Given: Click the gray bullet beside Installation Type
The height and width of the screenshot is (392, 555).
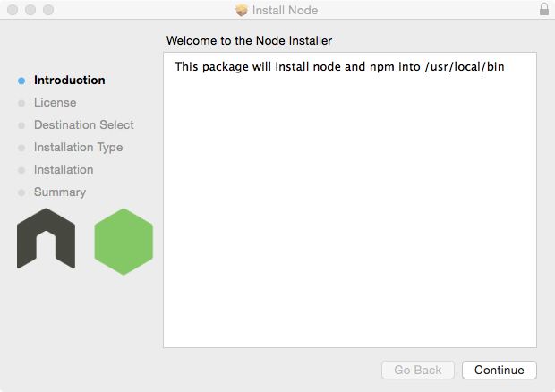Looking at the screenshot, I should point(21,148).
